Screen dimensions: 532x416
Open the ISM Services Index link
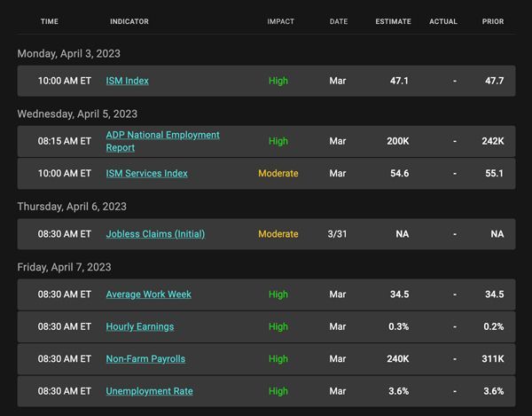click(x=146, y=173)
